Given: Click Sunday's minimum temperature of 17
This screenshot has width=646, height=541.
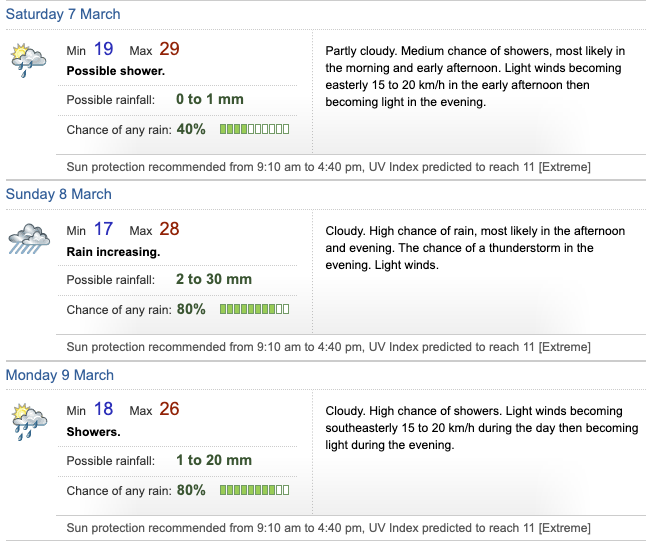Looking at the screenshot, I should click(104, 230).
